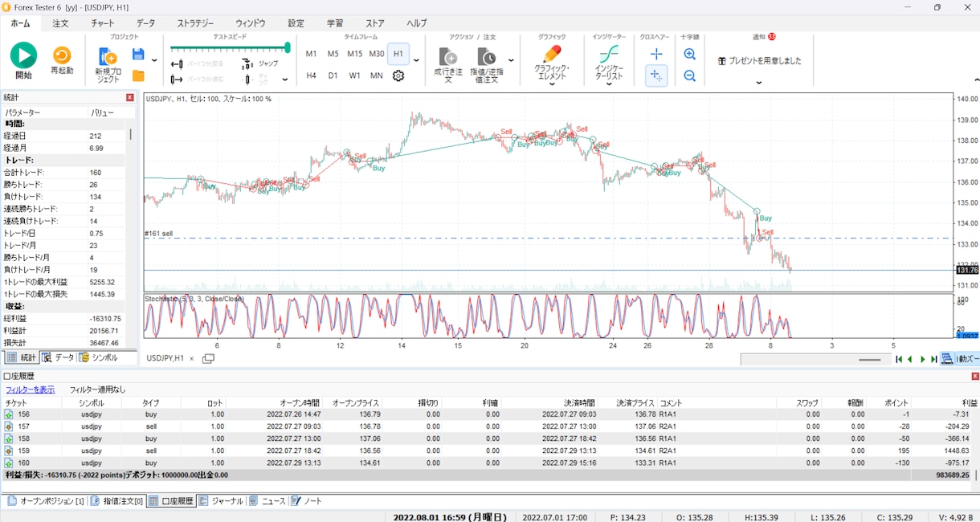The width and height of the screenshot is (980, 522).
Task: Open the グラフィック・エレメント pencil tool
Action: point(552,64)
